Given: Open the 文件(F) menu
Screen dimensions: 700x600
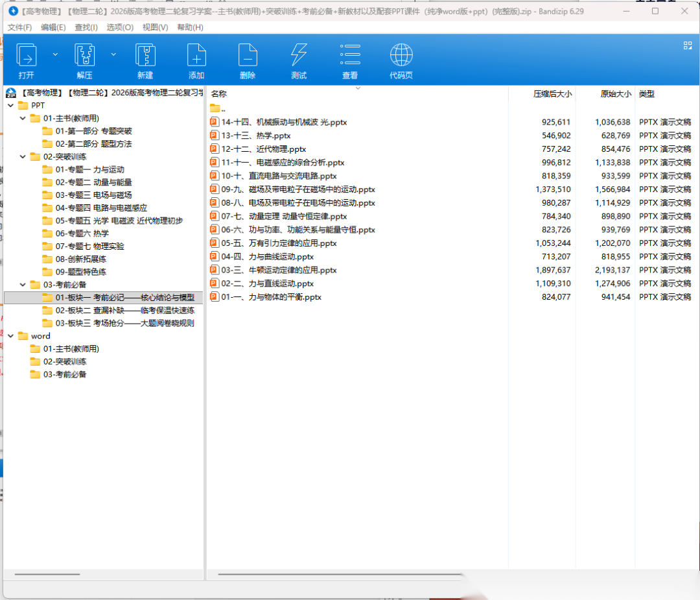Looking at the screenshot, I should click(19, 27).
